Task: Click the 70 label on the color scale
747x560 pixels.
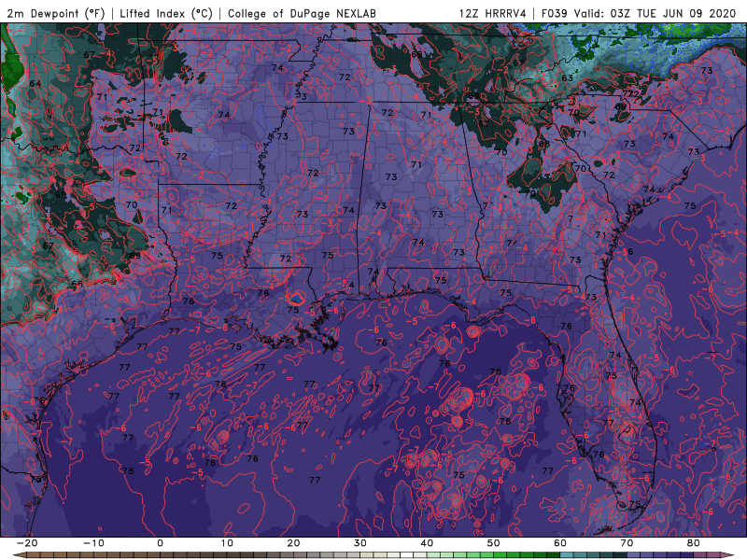Action: [627, 543]
